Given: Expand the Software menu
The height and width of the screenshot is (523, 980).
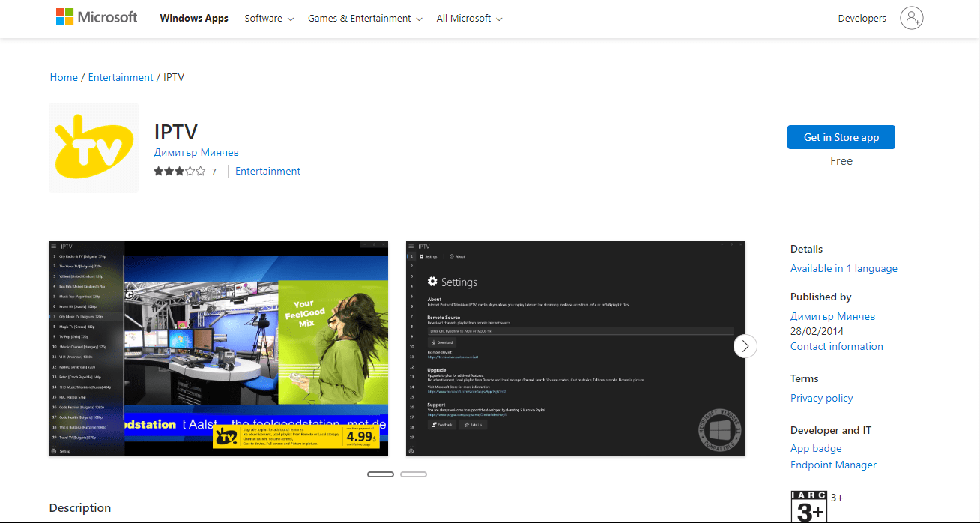Looking at the screenshot, I should [x=269, y=19].
